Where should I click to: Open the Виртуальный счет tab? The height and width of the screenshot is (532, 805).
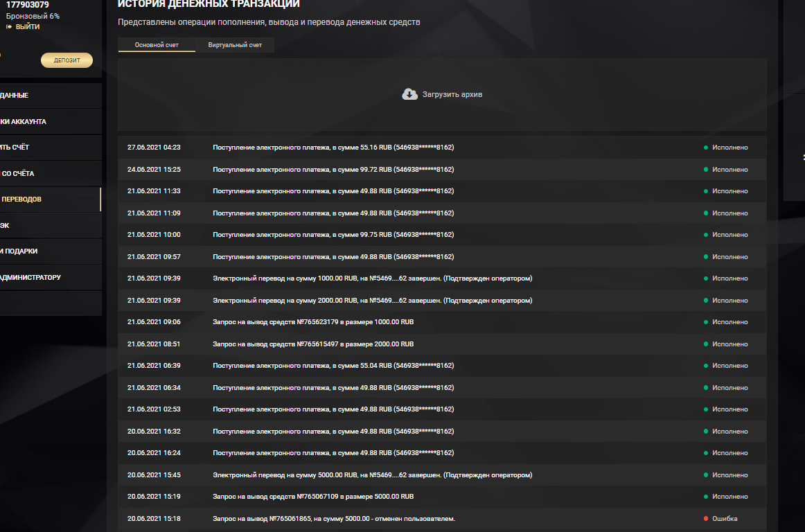235,45
